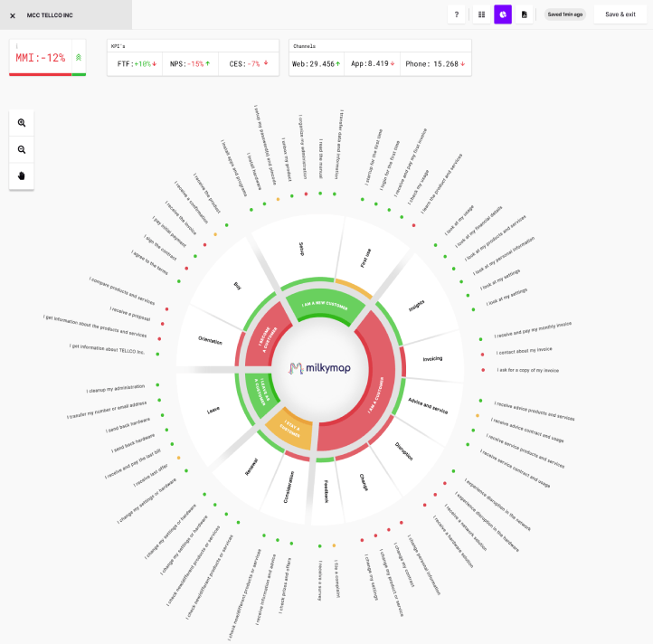Click the PDF export document icon
The image size is (653, 644).
pos(525,14)
